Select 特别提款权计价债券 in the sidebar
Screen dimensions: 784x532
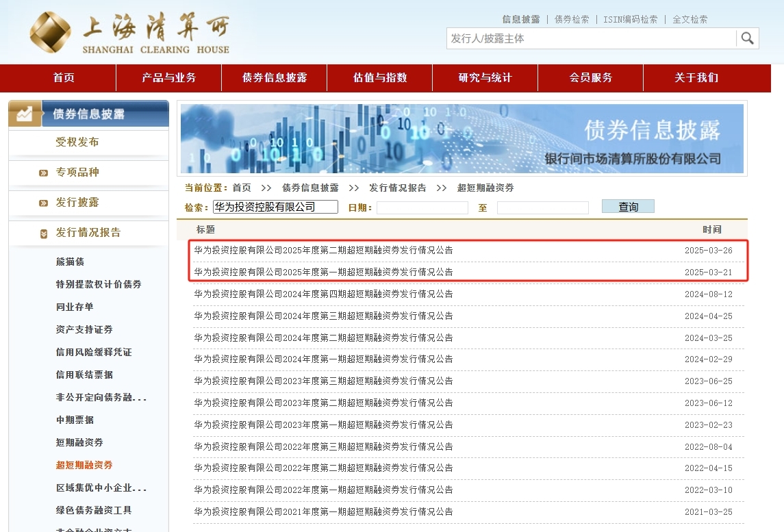coord(99,284)
